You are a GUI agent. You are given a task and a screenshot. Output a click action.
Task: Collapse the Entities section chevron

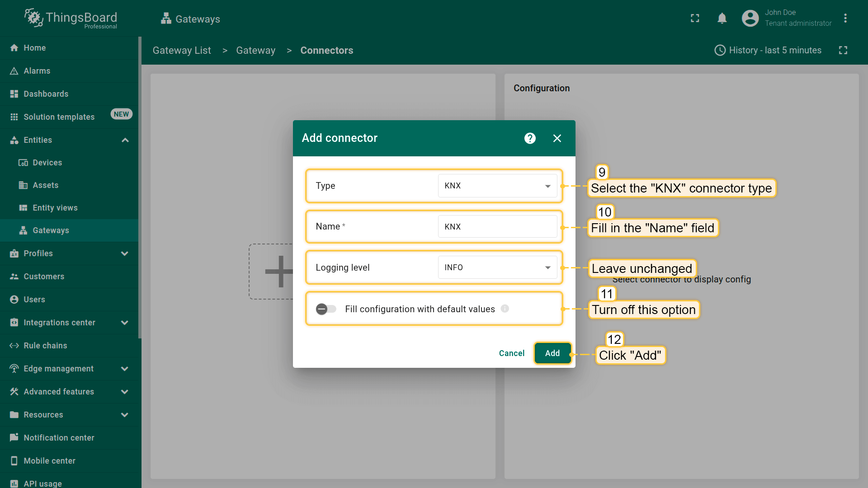pyautogui.click(x=125, y=140)
